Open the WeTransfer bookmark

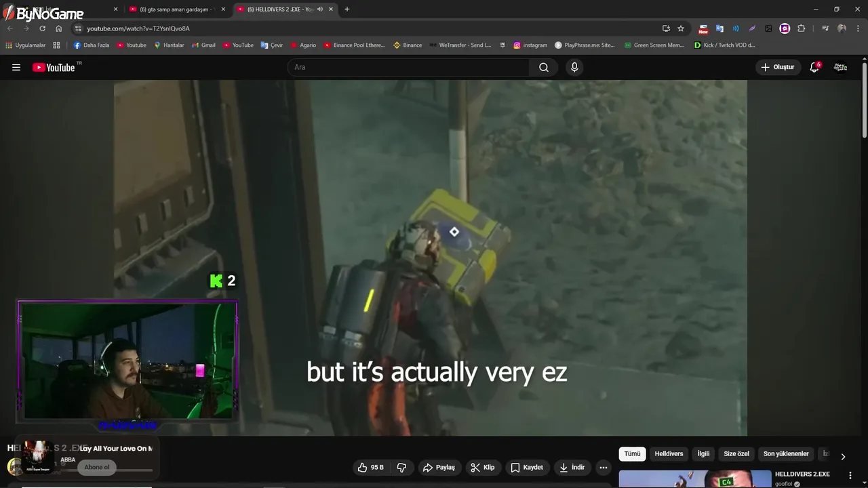[x=460, y=45]
